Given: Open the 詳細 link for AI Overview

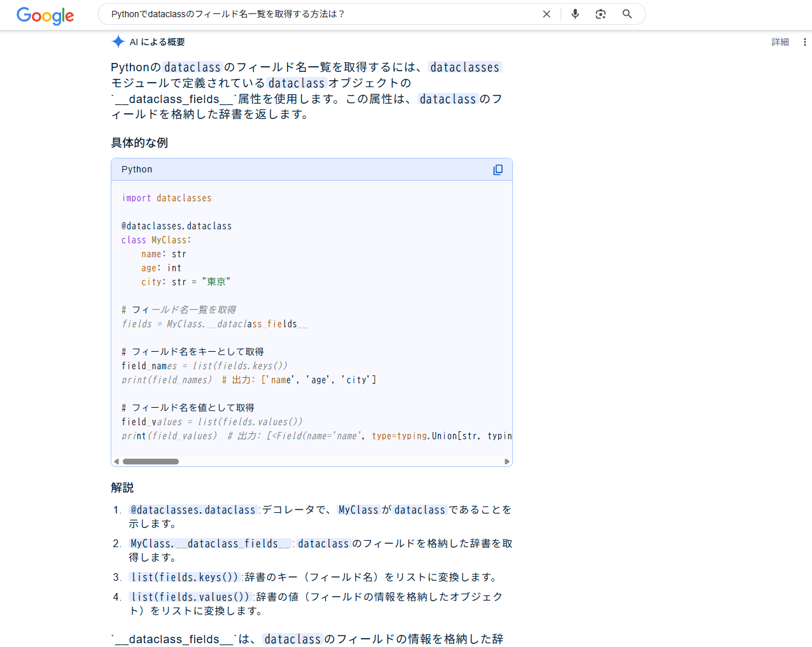Looking at the screenshot, I should point(780,41).
